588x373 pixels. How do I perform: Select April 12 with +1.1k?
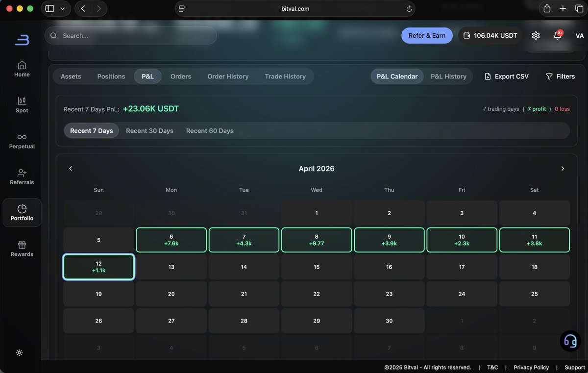(98, 267)
